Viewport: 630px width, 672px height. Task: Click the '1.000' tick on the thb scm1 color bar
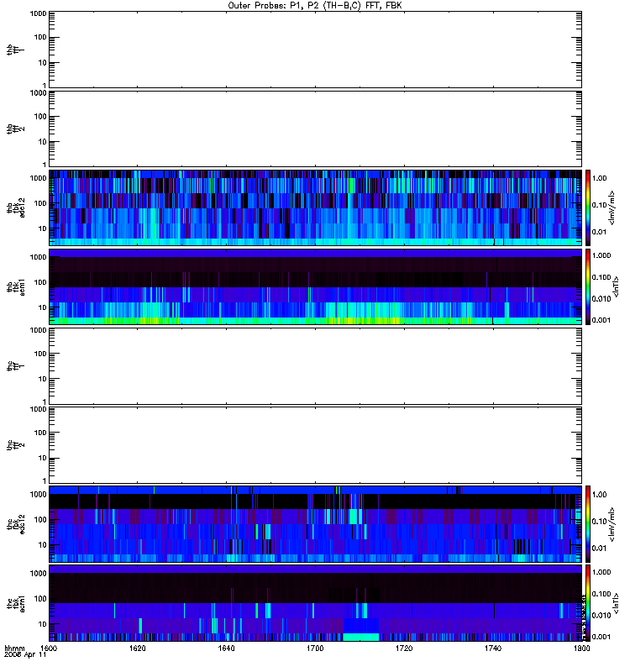coord(601,255)
